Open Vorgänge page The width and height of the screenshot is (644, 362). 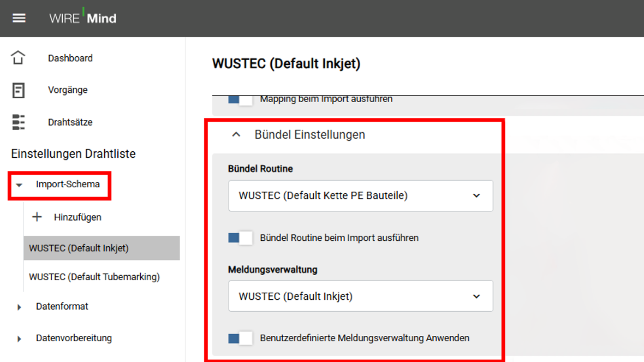click(68, 90)
